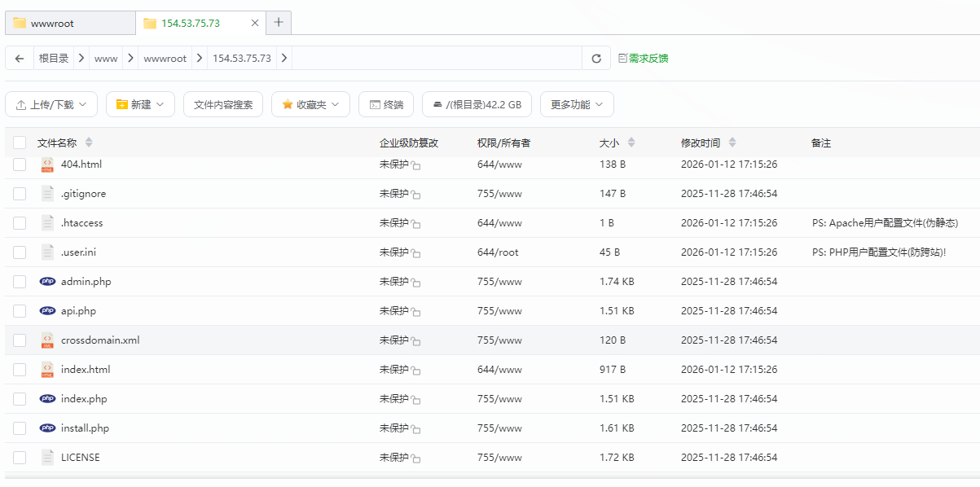Click the 需求反馈 feedback link
The width and height of the screenshot is (980, 487).
coord(644,59)
